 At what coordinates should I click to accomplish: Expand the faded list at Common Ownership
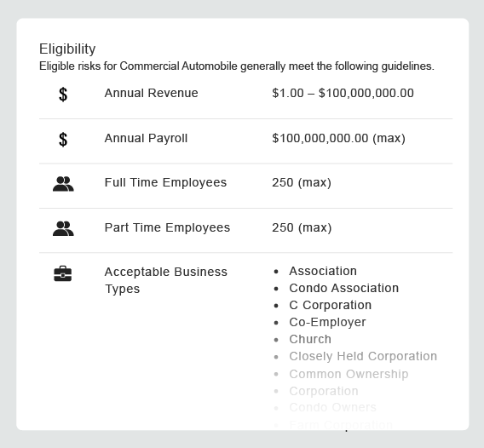349,374
